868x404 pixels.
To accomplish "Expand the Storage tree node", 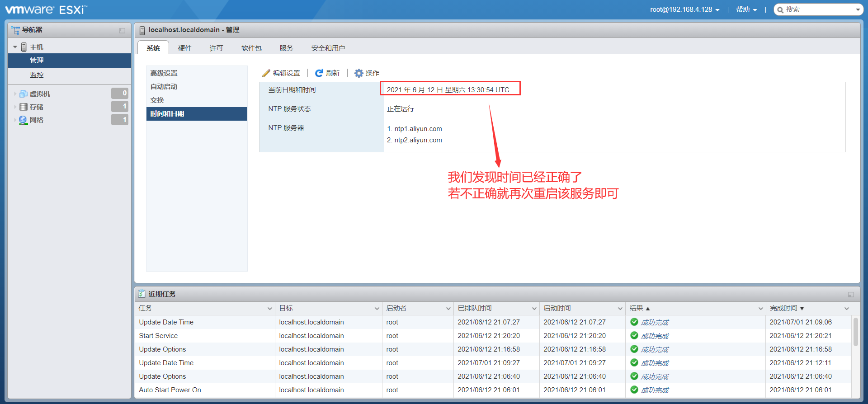I will (15, 107).
